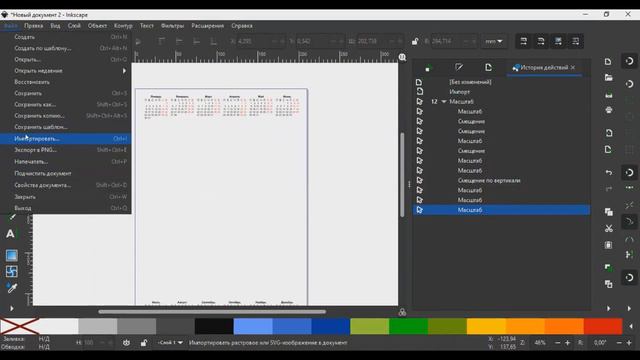Open the Правка menu
640x360 pixels.
click(33, 26)
